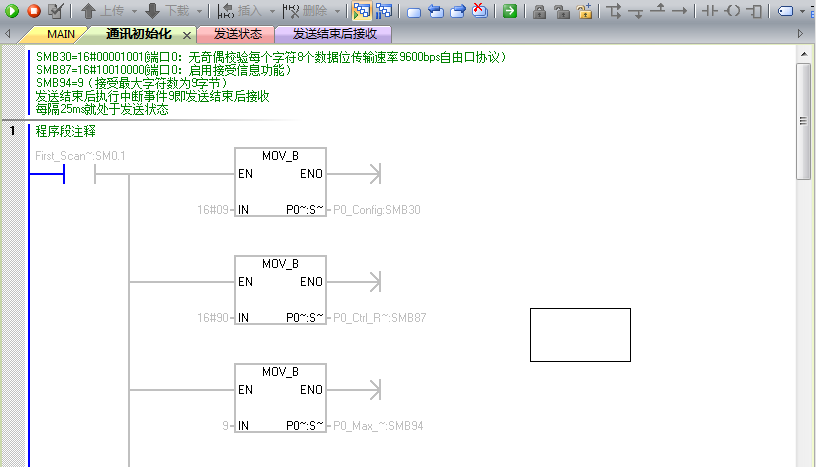Expand the 插入 insert dropdown arrow

tap(272, 11)
